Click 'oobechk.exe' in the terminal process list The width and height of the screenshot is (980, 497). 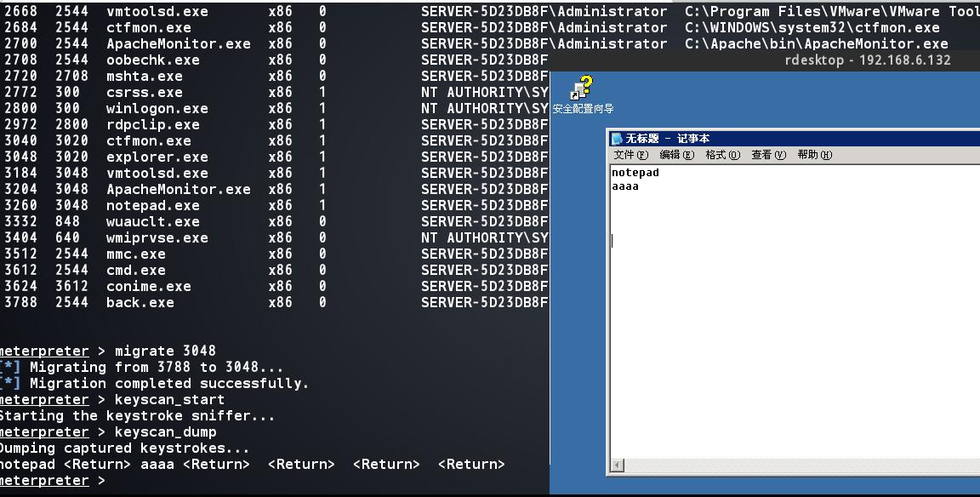click(153, 60)
